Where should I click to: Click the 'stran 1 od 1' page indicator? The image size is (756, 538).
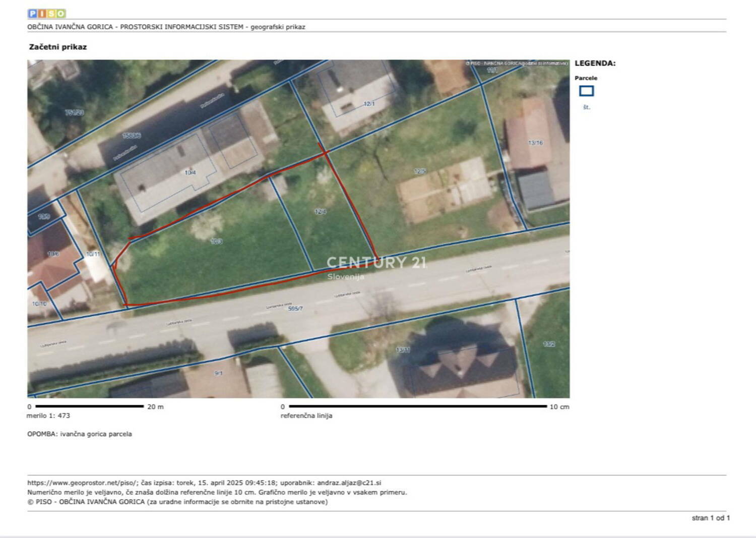(711, 518)
